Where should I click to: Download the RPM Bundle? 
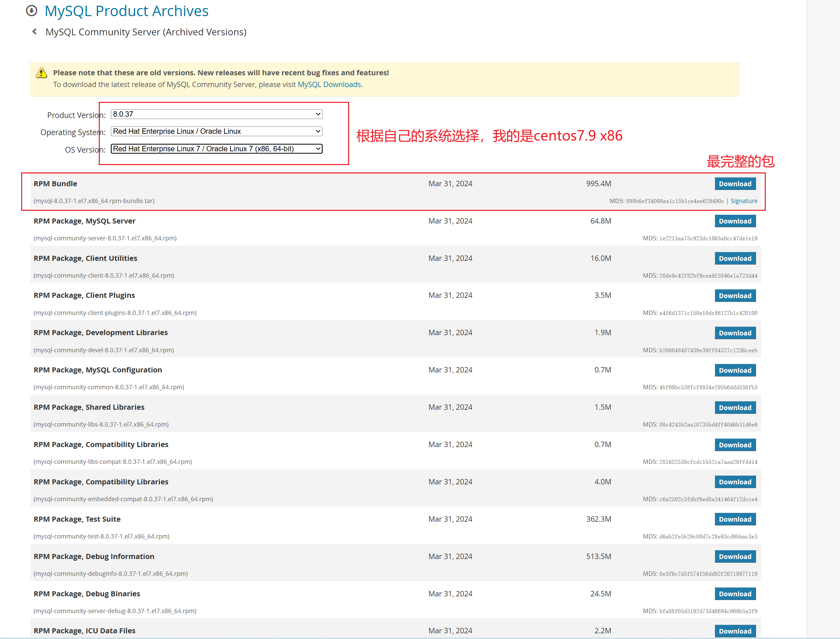735,184
